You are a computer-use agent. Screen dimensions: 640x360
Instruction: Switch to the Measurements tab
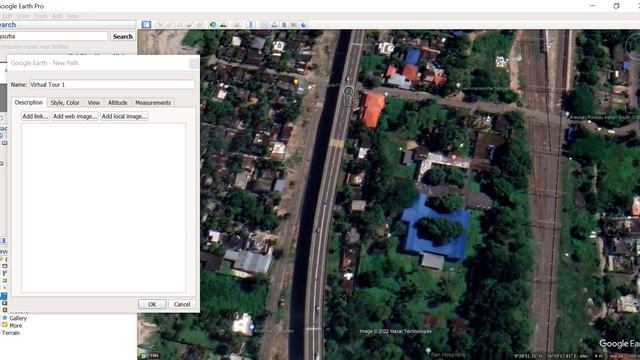pos(153,103)
